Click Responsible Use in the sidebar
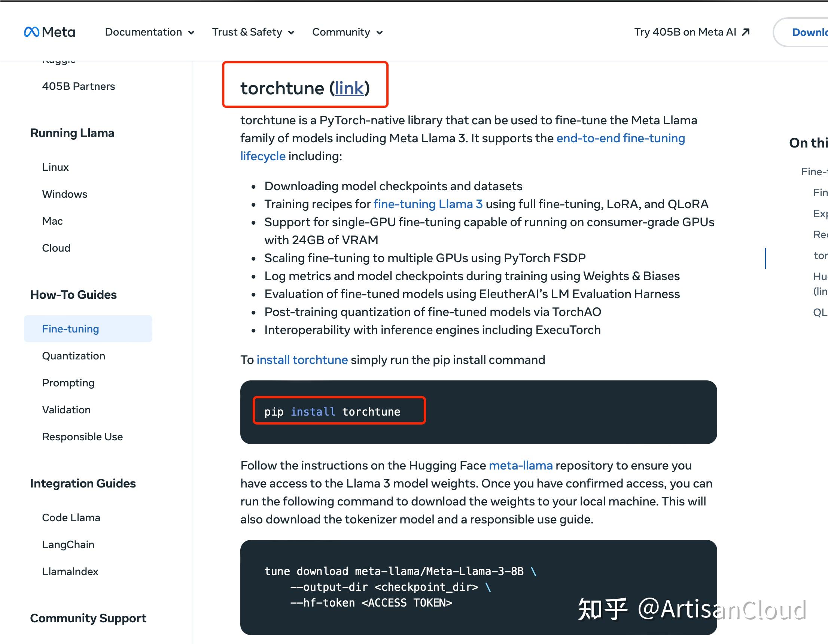This screenshot has width=828, height=644. tap(82, 437)
